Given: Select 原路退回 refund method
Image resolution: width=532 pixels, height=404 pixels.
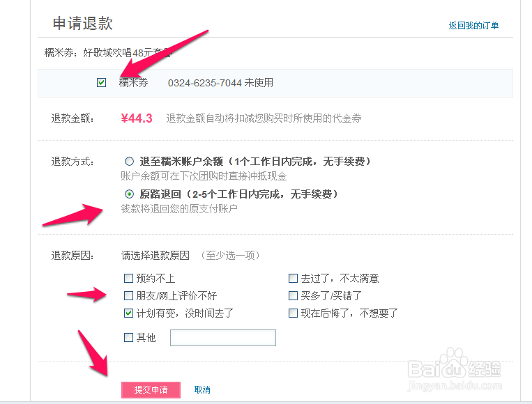Looking at the screenshot, I should point(129,194).
